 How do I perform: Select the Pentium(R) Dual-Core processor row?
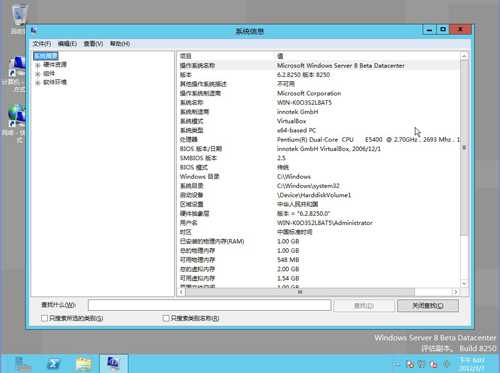click(x=318, y=140)
